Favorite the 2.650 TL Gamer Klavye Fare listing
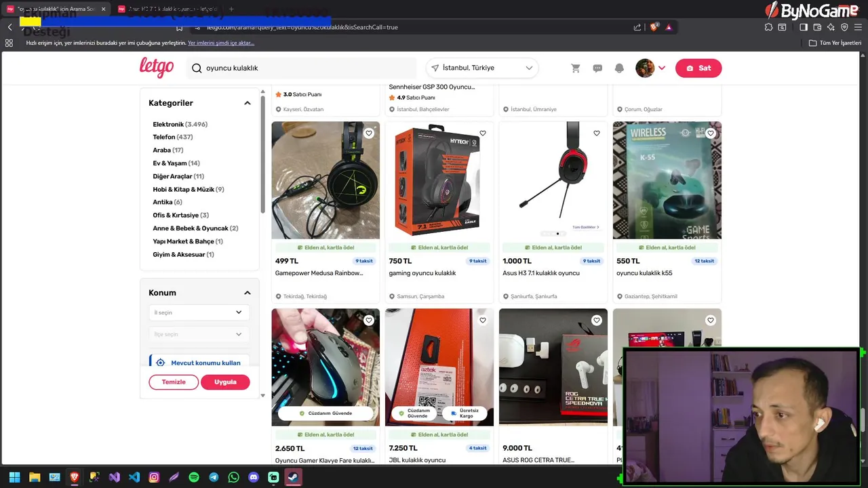Viewport: 868px width, 488px height. [x=369, y=320]
